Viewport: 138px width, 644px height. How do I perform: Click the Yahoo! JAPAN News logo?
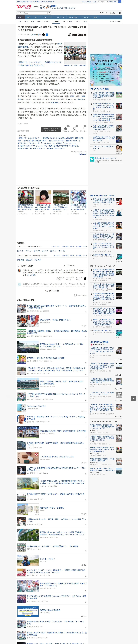(x=27, y=7)
